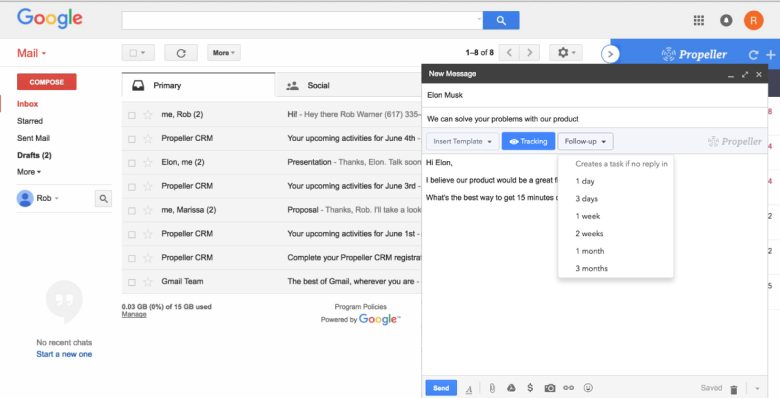Send money with dollar icon
The image size is (780, 398).
point(530,388)
